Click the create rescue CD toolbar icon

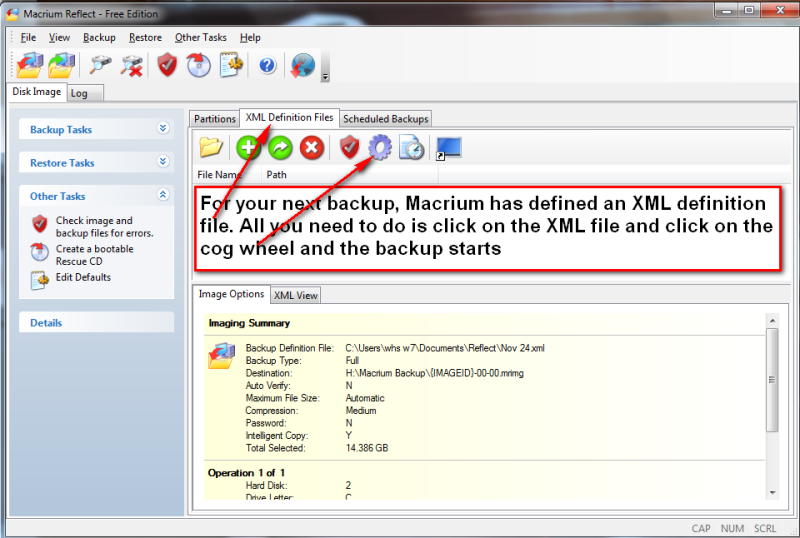198,65
